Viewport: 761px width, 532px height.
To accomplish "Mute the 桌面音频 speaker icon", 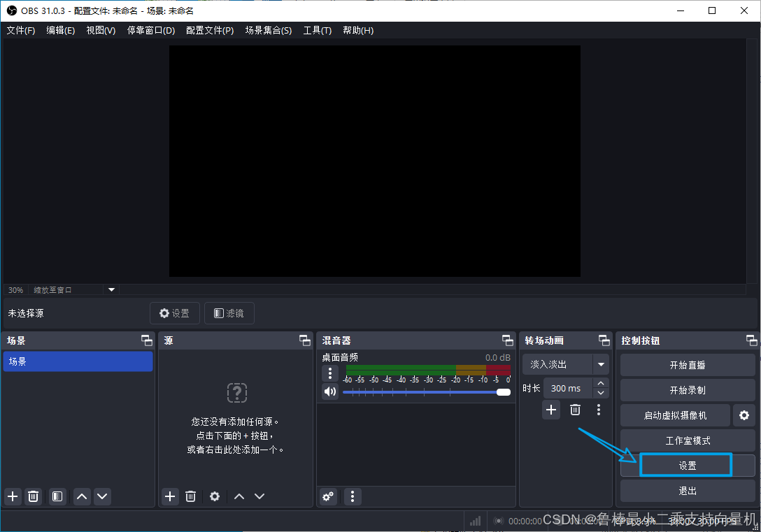I will pyautogui.click(x=330, y=391).
